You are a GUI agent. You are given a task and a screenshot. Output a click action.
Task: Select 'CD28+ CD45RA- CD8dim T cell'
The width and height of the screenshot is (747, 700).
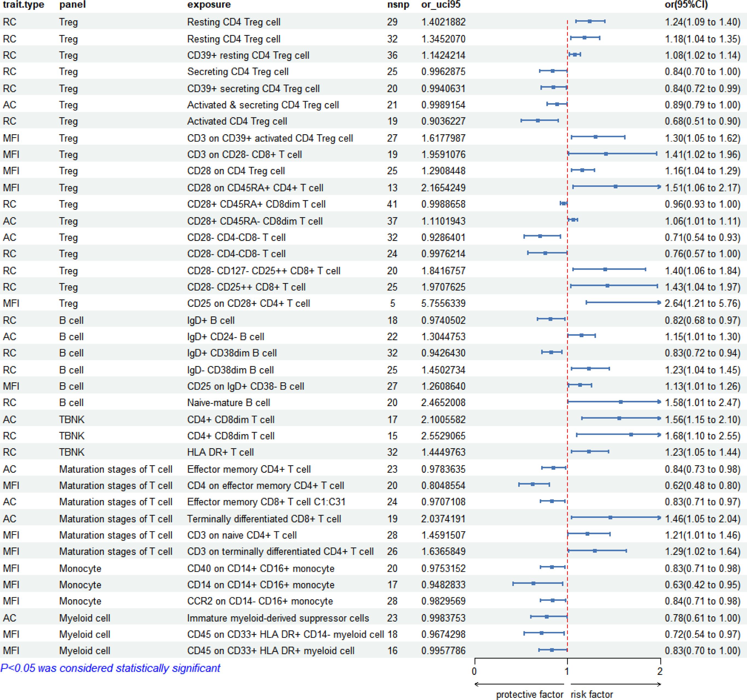tap(255, 221)
